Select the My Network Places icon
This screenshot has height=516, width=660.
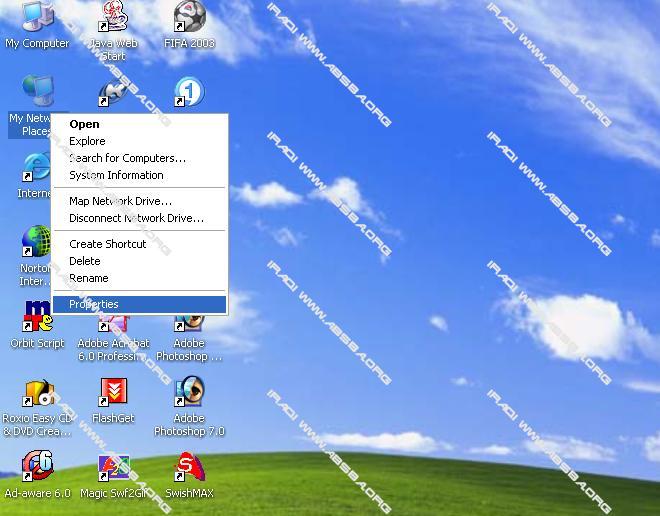pos(38,90)
